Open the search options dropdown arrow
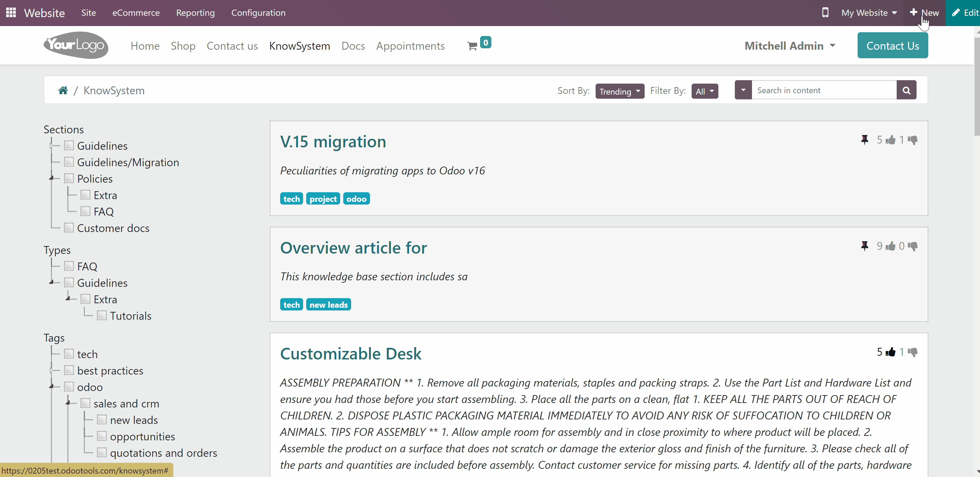 (743, 90)
